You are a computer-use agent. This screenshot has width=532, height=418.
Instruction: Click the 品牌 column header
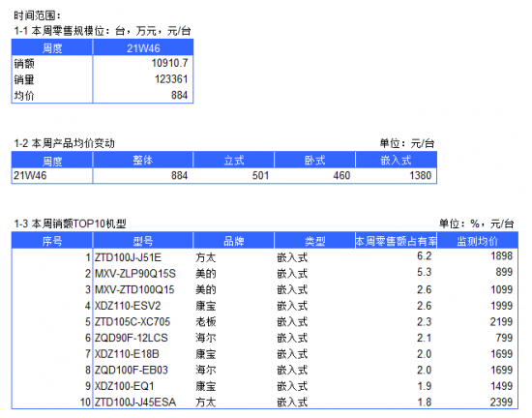tap(233, 241)
